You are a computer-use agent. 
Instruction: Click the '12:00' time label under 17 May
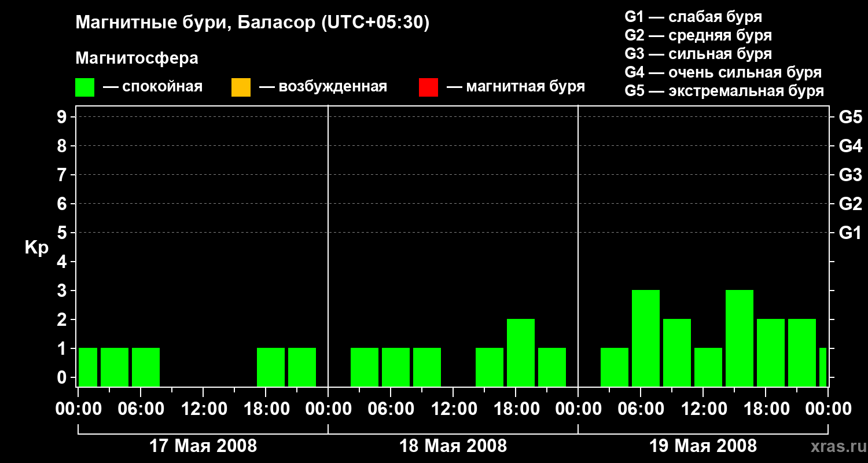(x=203, y=409)
